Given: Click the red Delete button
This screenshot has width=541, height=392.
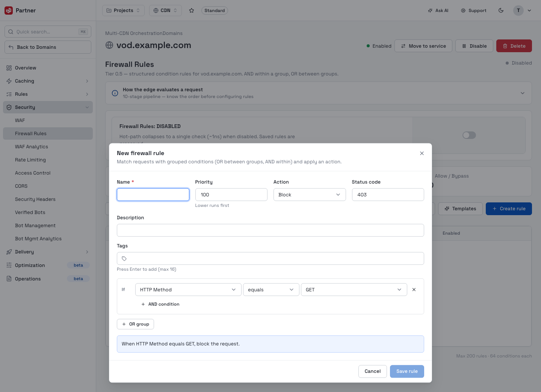Looking at the screenshot, I should click(514, 46).
